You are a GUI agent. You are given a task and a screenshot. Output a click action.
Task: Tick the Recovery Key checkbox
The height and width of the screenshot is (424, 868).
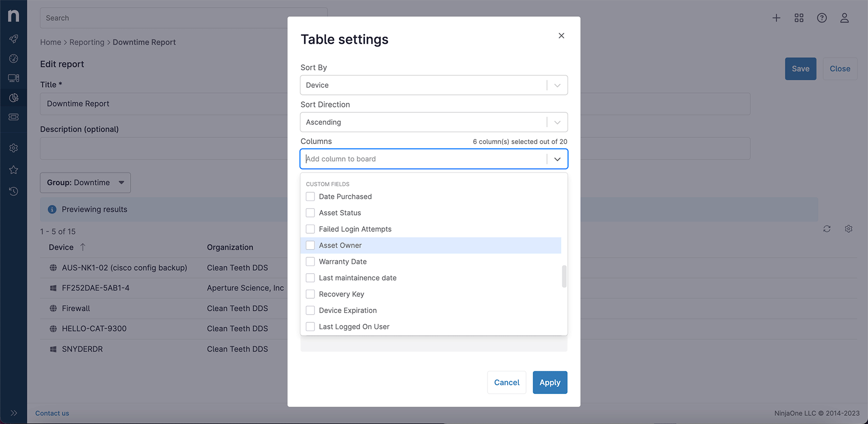(x=311, y=294)
